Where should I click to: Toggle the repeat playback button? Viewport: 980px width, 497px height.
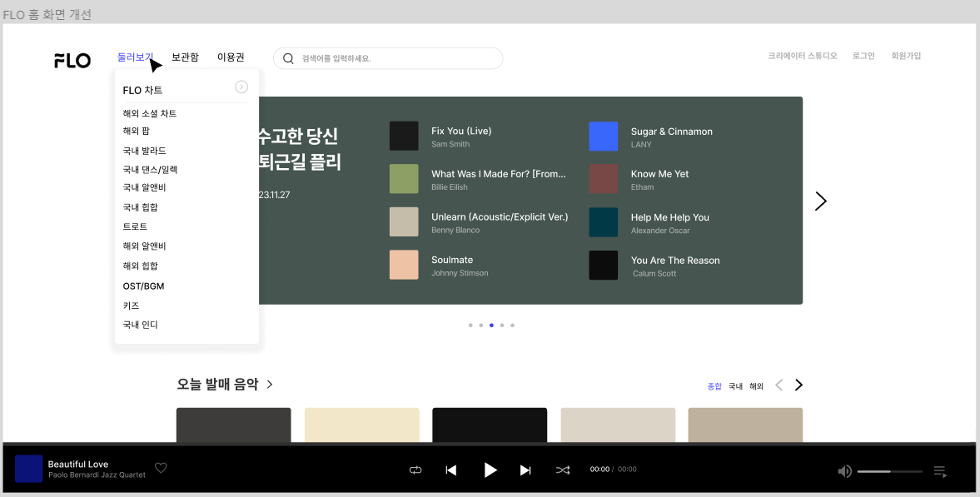415,470
